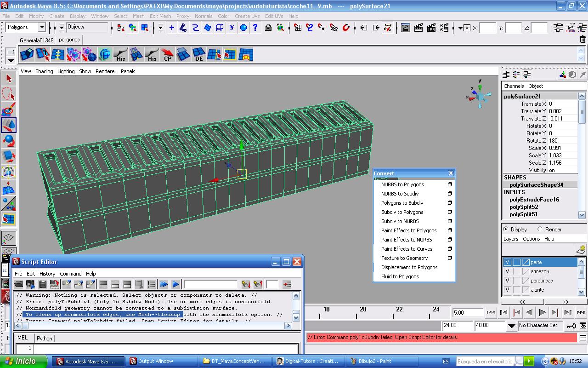588x368 pixels.
Task: Select the Render radio button
Action: tap(540, 229)
